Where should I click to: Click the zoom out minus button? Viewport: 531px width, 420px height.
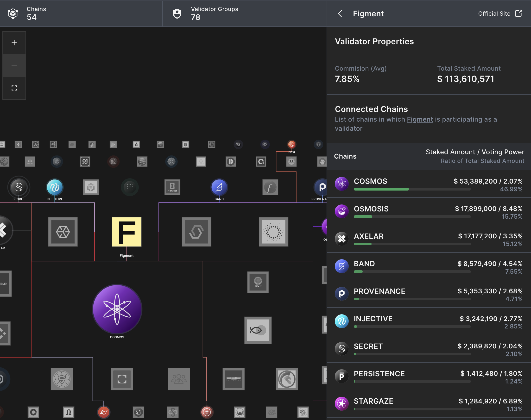[14, 65]
